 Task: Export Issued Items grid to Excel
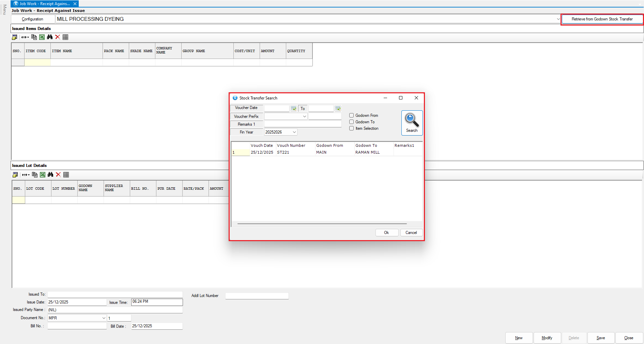pyautogui.click(x=42, y=37)
